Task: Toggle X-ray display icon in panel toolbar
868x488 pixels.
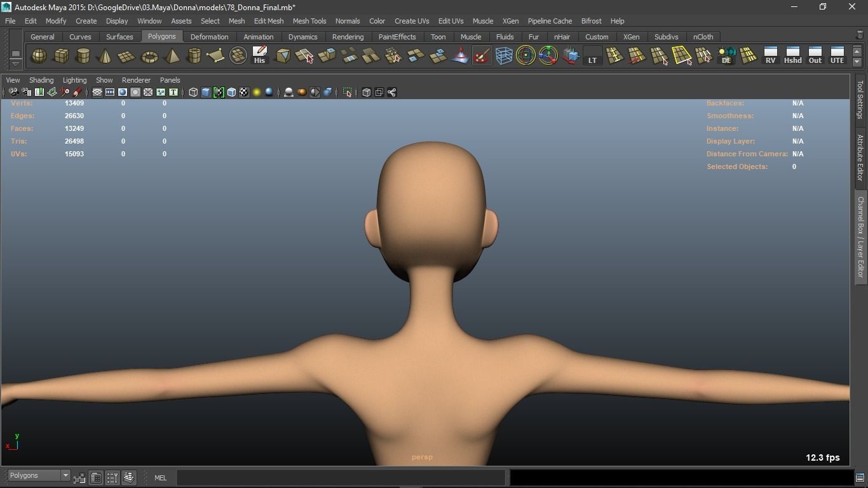Action: pos(367,92)
